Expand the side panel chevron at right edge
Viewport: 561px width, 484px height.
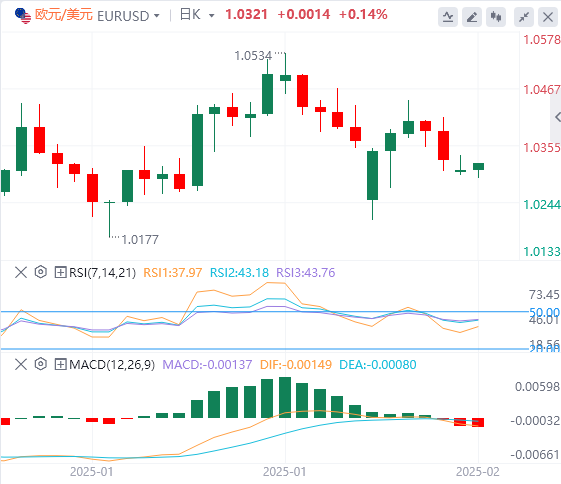point(557,117)
